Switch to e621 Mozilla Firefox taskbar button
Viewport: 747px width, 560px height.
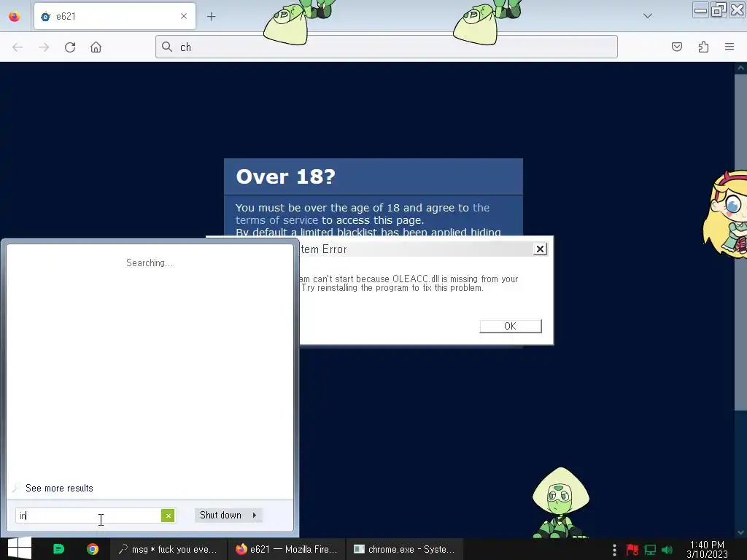286,549
